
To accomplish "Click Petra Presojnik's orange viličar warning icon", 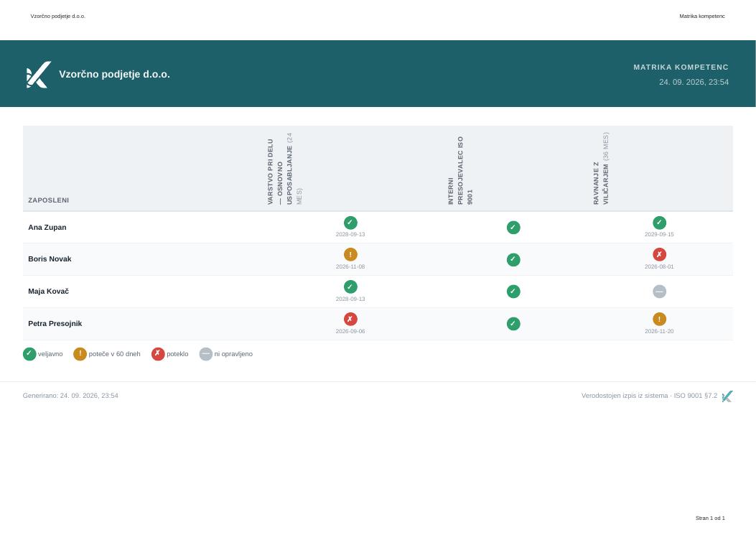I will (x=660, y=320).
